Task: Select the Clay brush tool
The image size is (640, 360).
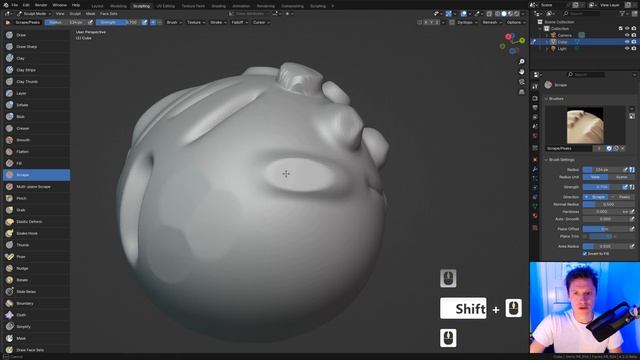Action: click(36, 58)
